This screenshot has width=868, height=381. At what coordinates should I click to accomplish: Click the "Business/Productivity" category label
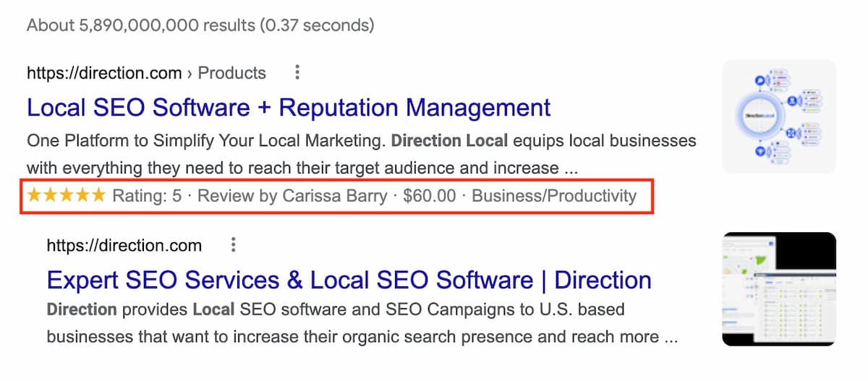(x=554, y=196)
